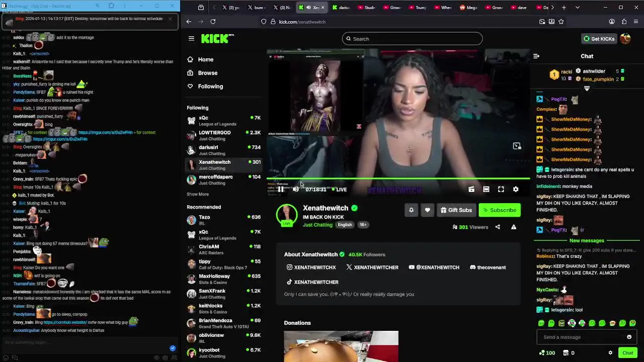
Task: Open MaxHolloway Slots & Casino channel
Action: (x=223, y=279)
